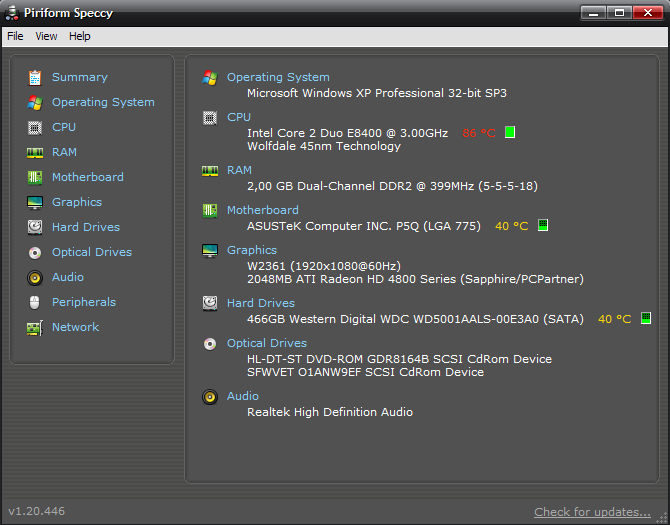Click motherboard temperature indicator next to 40 °C
This screenshot has height=525, width=670.
coord(543,225)
